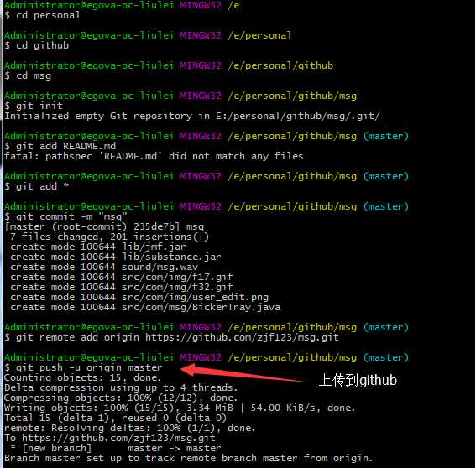476x468 pixels.
Task: Click the prompt line ending in "/e/personal"
Action: click(148, 35)
